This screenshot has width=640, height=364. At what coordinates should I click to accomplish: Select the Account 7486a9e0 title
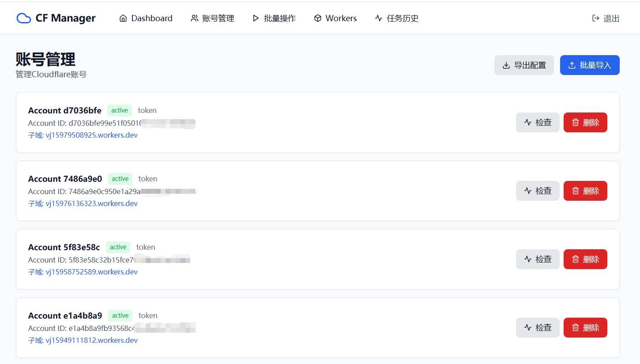pyautogui.click(x=65, y=179)
